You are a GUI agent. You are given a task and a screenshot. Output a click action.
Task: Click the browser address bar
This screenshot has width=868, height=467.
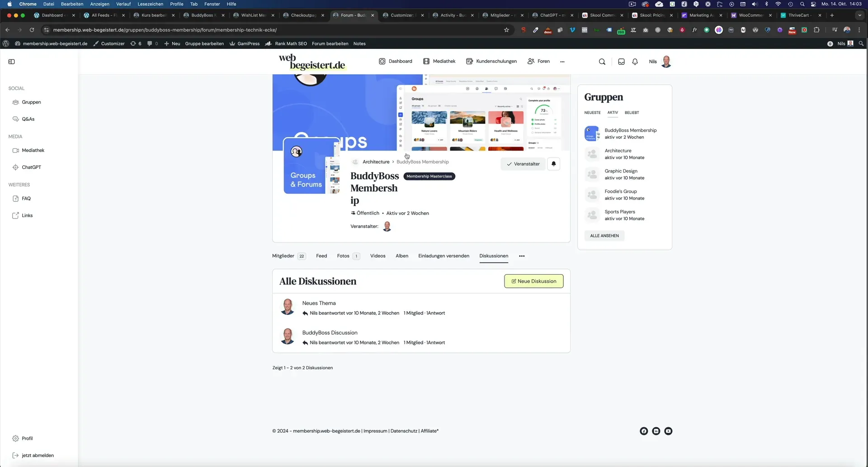[x=276, y=30]
